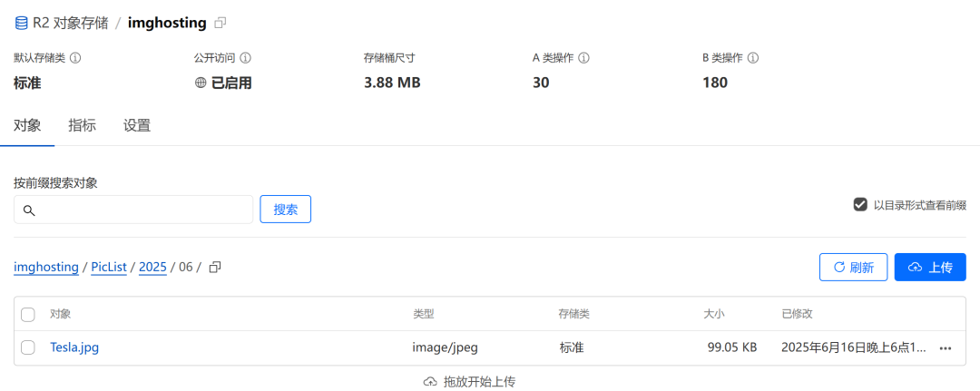Select the Tesla.jpg row checkbox

click(28, 347)
